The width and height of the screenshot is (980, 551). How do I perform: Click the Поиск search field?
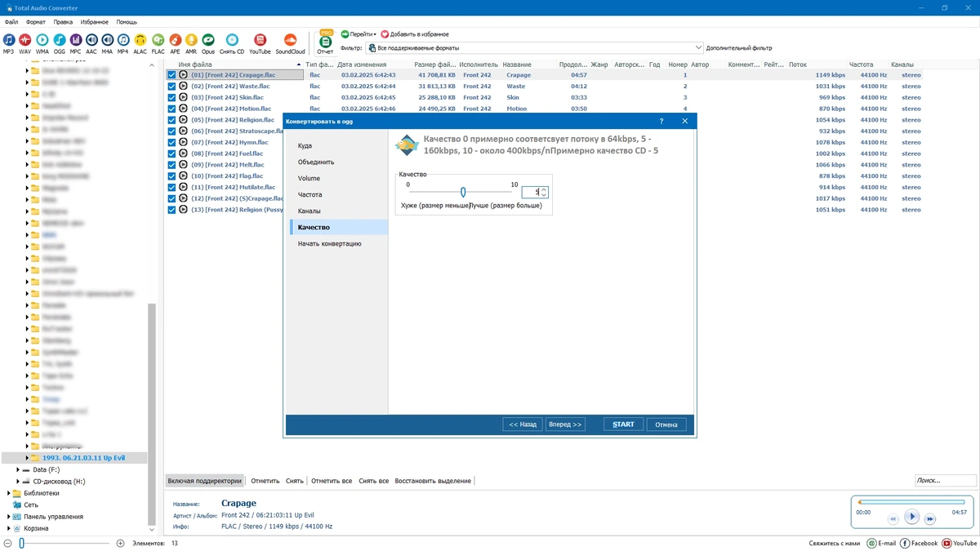944,481
